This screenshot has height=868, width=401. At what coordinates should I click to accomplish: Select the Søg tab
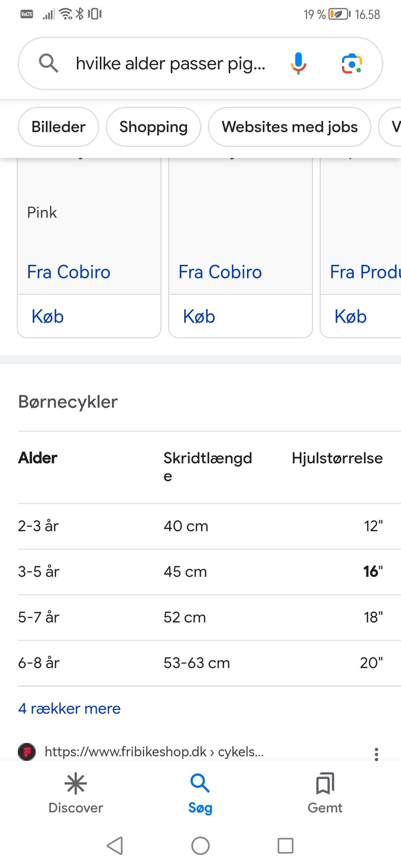[x=200, y=793]
